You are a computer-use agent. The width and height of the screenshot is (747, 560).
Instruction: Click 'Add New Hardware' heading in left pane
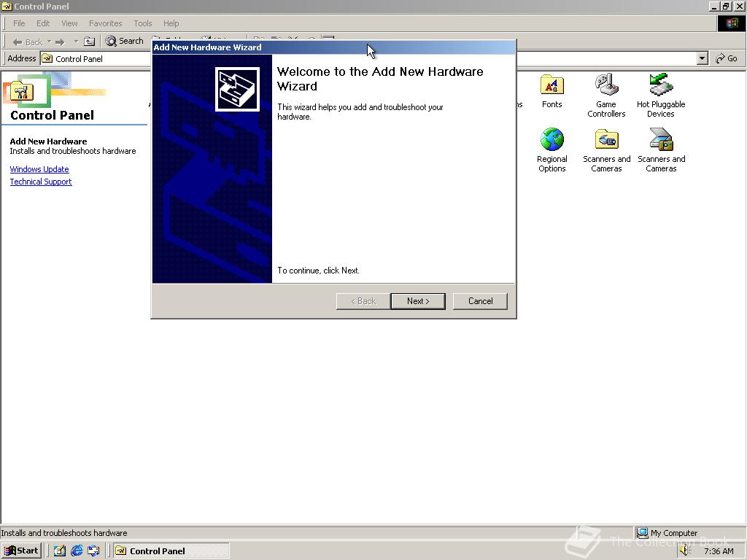48,141
